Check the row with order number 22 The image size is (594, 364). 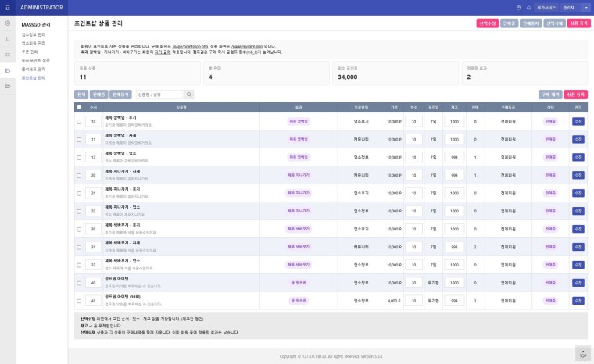(x=79, y=212)
